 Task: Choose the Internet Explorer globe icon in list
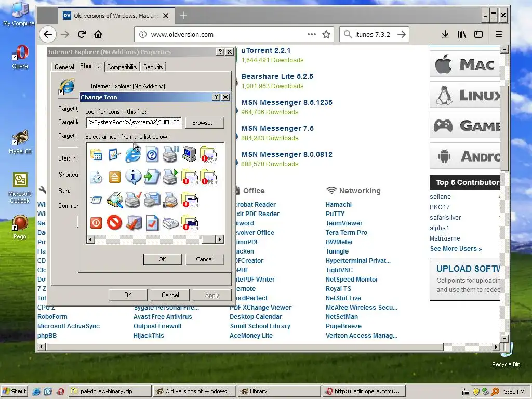pyautogui.click(x=133, y=155)
